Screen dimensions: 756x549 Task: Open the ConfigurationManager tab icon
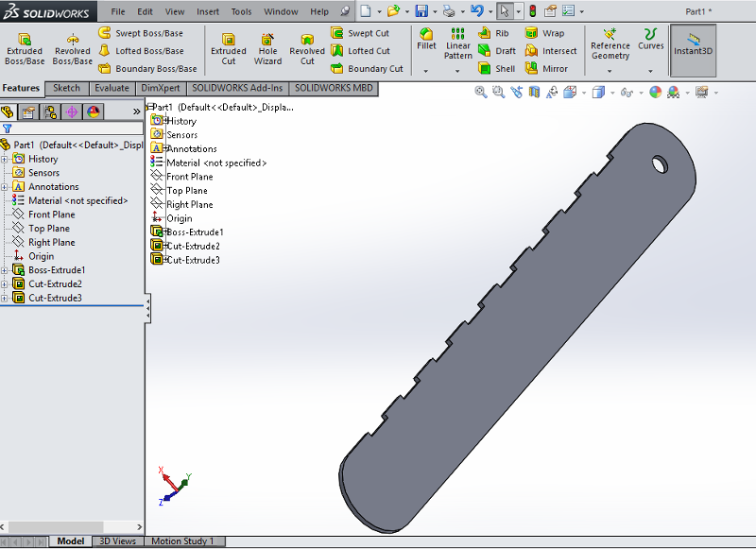50,112
